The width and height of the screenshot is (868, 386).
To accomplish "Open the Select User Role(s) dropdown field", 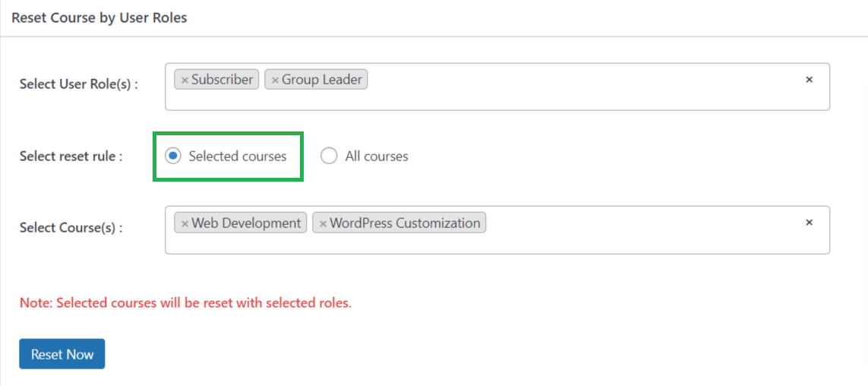I will pyautogui.click(x=497, y=87).
